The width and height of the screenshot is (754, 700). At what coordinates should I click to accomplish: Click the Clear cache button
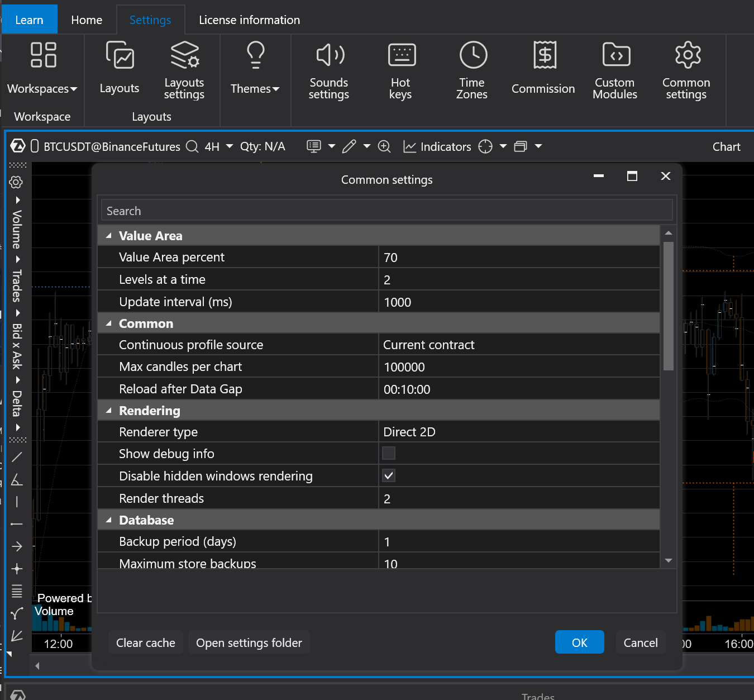click(145, 642)
